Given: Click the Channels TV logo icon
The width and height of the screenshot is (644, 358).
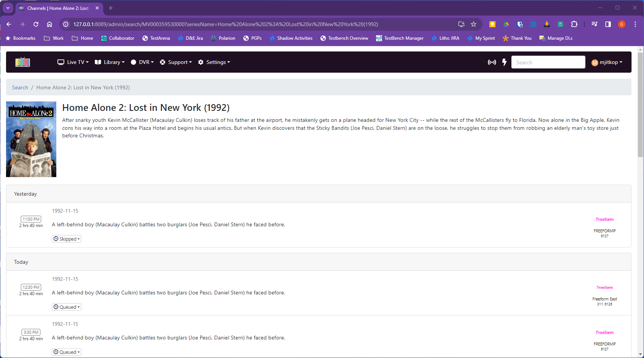Looking at the screenshot, I should pos(23,62).
